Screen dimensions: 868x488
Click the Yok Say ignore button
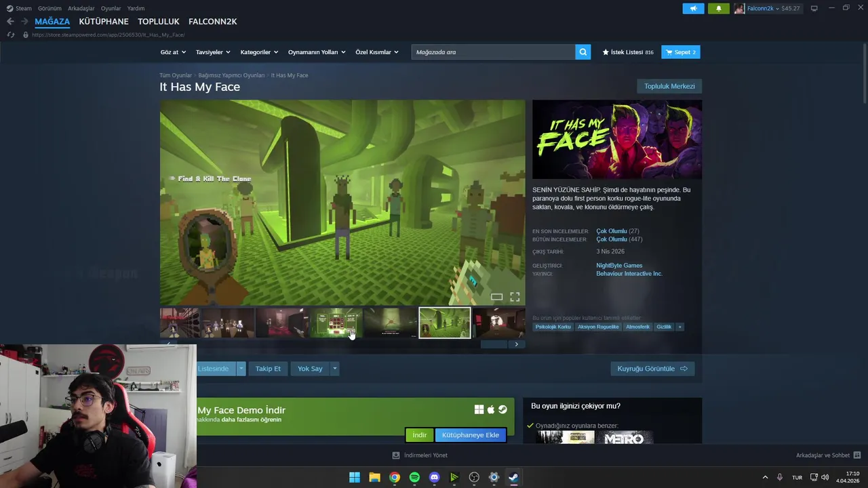(310, 369)
